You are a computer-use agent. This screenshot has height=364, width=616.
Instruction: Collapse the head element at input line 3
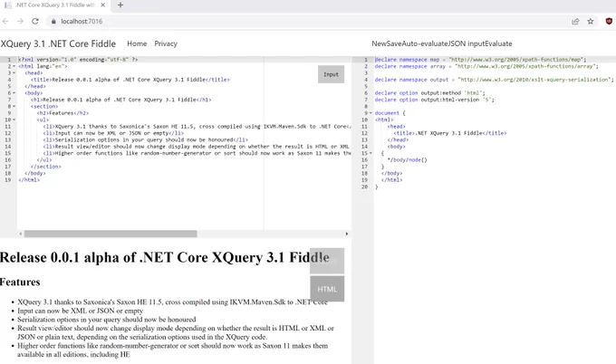(x=14, y=73)
